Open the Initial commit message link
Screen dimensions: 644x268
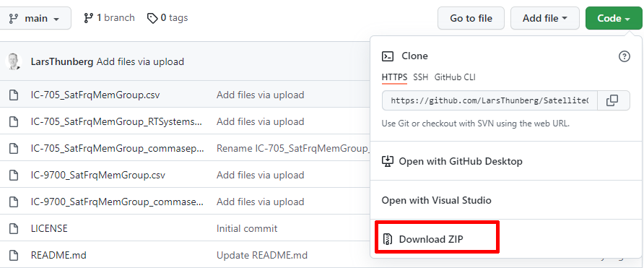coord(247,228)
